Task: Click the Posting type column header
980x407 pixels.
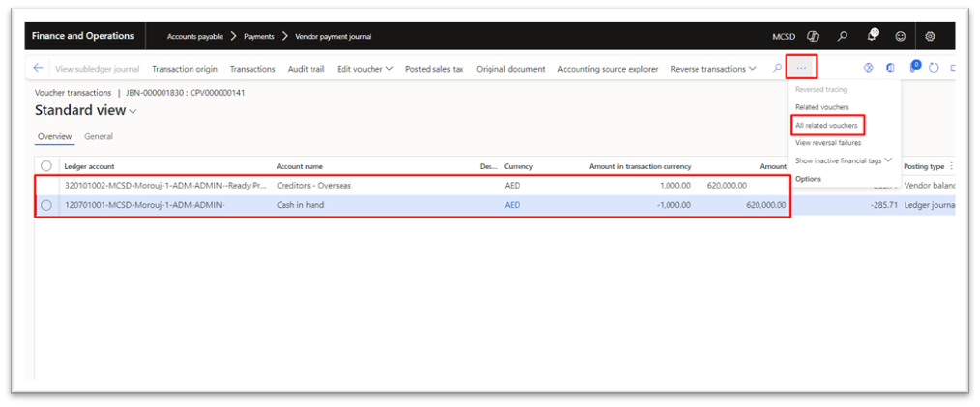Action: 924,166
